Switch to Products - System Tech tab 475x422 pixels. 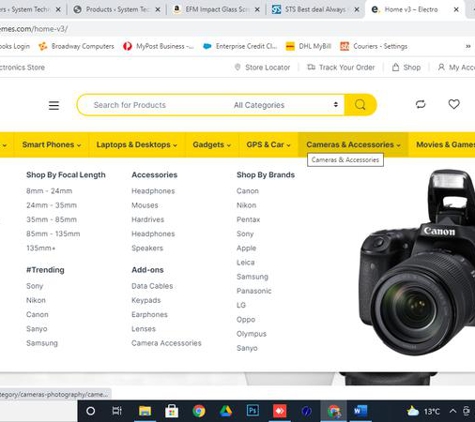117,10
